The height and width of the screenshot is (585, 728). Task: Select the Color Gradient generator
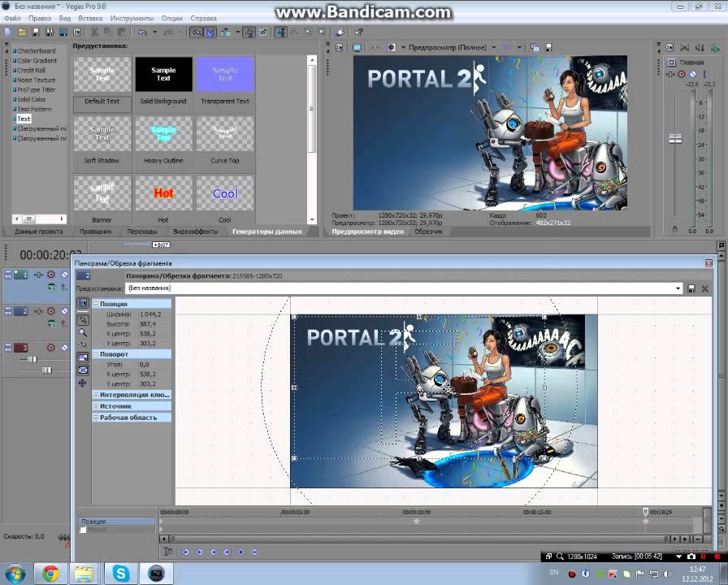tap(37, 61)
